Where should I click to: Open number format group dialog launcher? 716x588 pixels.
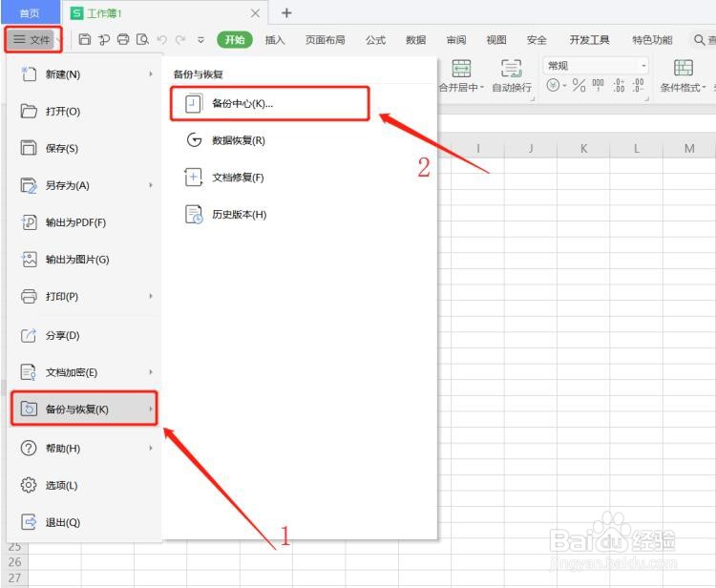coord(646,98)
